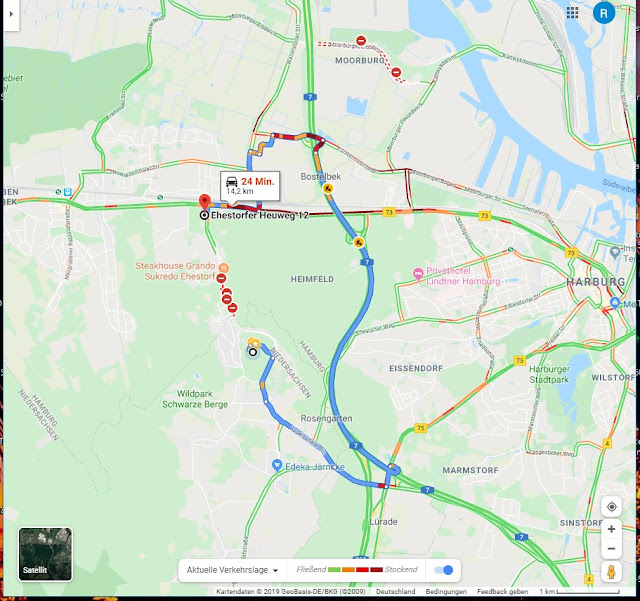Toggle the traffic layer switch off
Viewport: 640px width, 601px height.
[444, 570]
